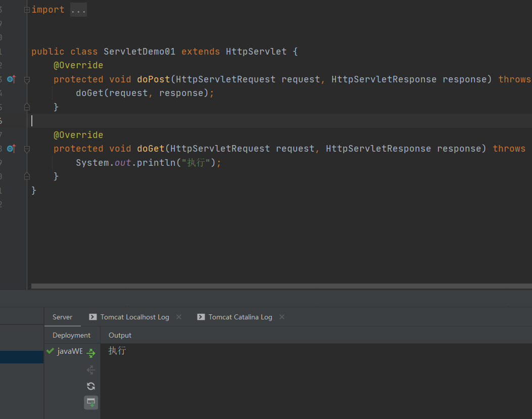Image resolution: width=532 pixels, height=419 pixels.
Task: Open the Tomcat Localhost Log tab
Action: pos(135,317)
